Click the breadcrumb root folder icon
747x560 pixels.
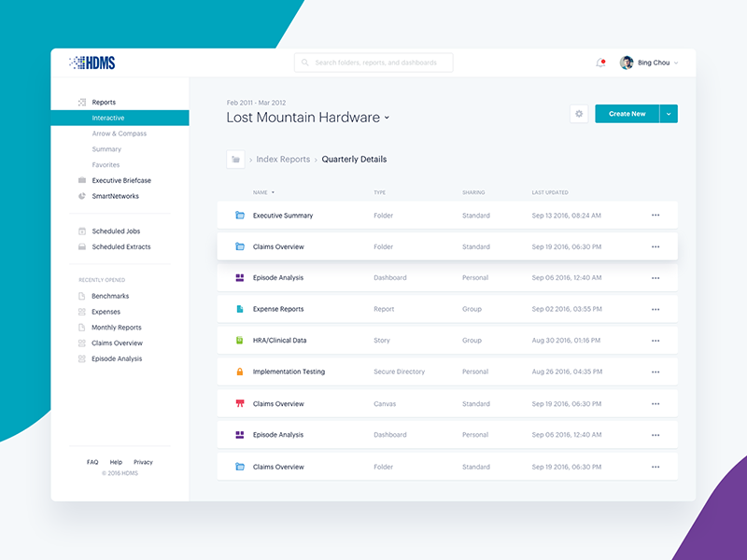(235, 160)
